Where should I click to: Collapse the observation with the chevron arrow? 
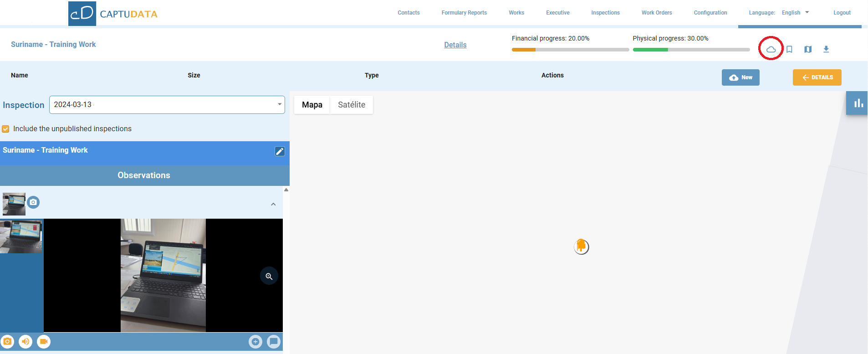[x=273, y=204]
